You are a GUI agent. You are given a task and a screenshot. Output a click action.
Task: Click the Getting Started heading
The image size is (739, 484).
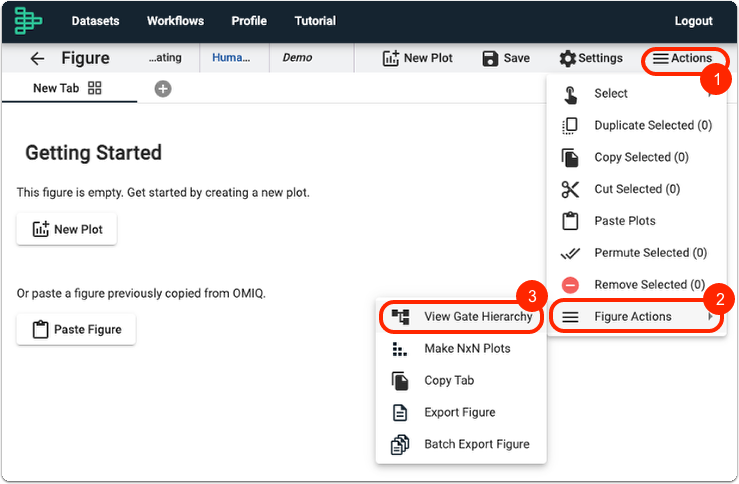click(x=93, y=153)
